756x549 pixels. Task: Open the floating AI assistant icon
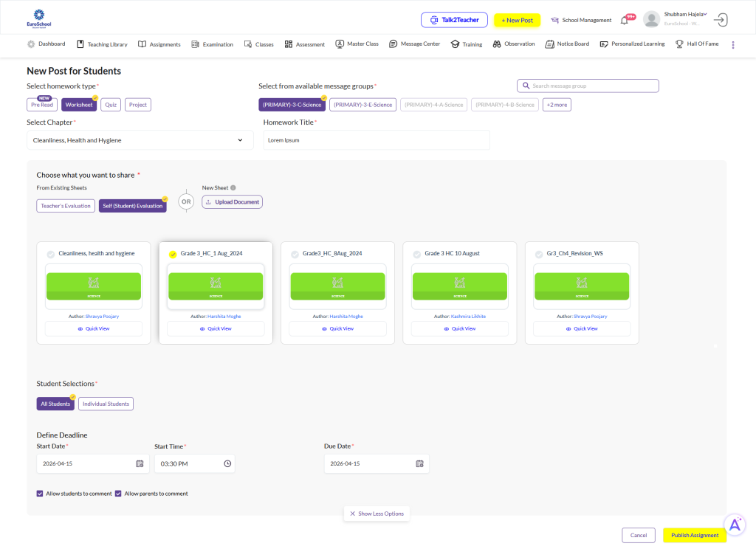[735, 524]
